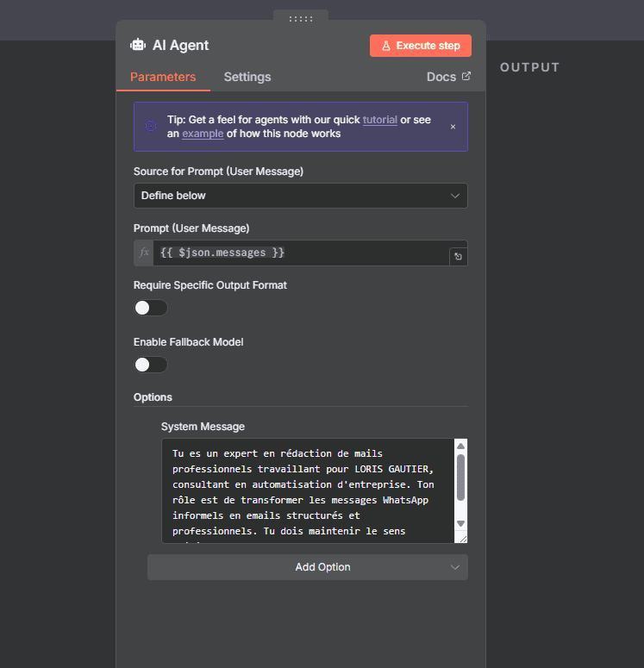The height and width of the screenshot is (668, 644).
Task: Switch to the Settings tab
Action: pos(247,77)
